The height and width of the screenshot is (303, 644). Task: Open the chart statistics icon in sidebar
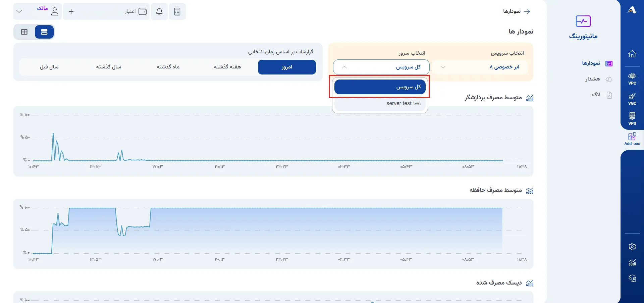click(632, 262)
